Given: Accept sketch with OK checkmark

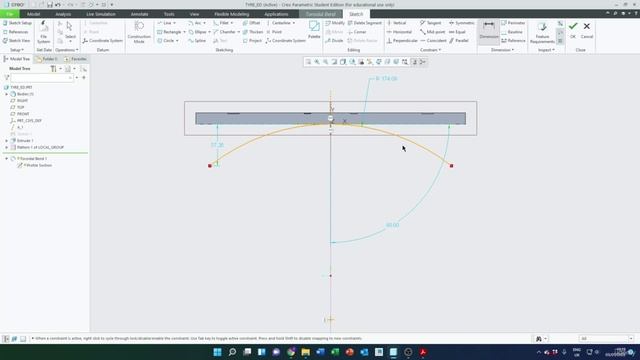Looking at the screenshot, I should (573, 30).
